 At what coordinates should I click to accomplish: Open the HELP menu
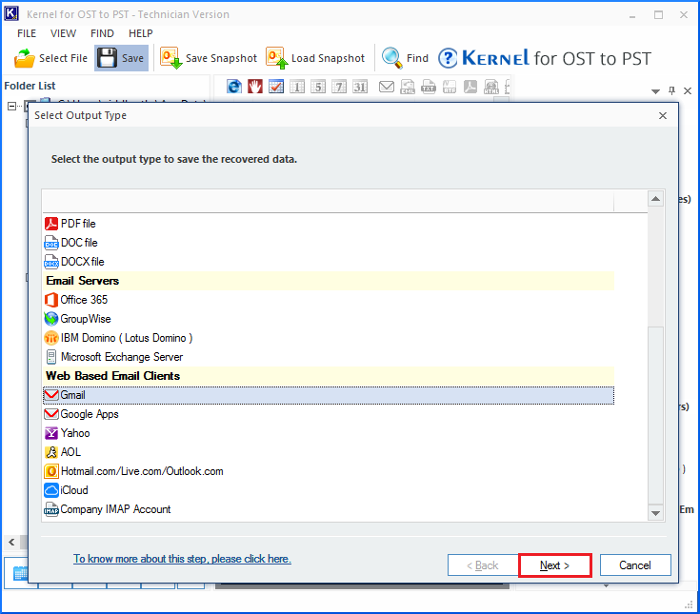[x=141, y=33]
